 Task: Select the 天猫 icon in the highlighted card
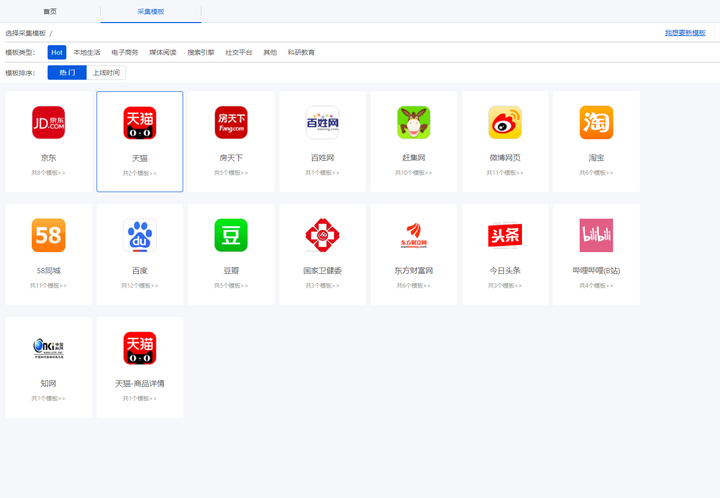tap(140, 123)
